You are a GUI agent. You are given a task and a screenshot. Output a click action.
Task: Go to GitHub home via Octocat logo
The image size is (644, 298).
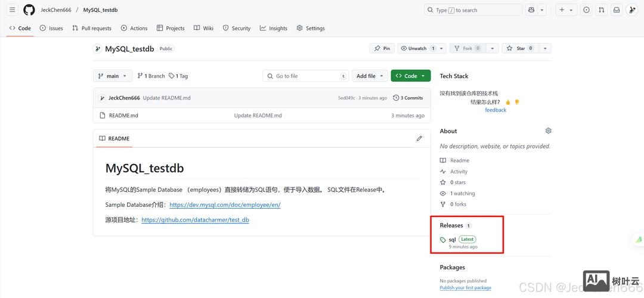(29, 10)
